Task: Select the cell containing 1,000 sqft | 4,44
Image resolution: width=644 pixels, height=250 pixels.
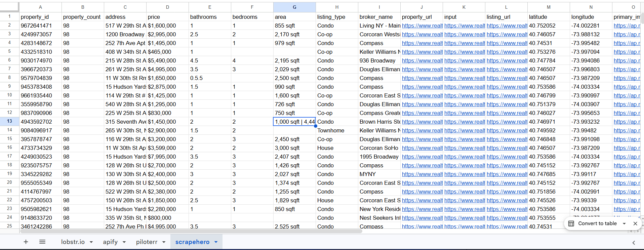Action: (294, 122)
